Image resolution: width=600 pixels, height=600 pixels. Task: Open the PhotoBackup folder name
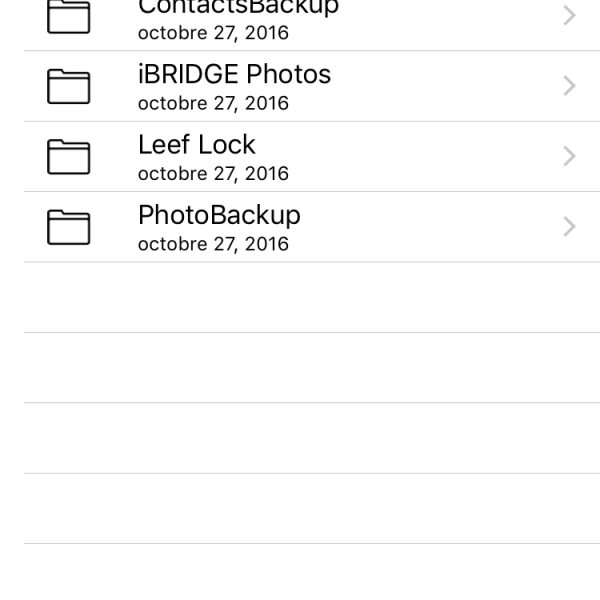[219, 215]
